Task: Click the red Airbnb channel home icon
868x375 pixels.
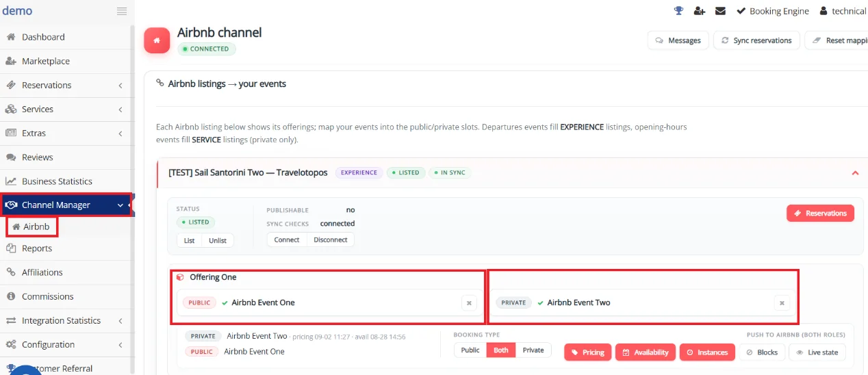Action: (157, 40)
